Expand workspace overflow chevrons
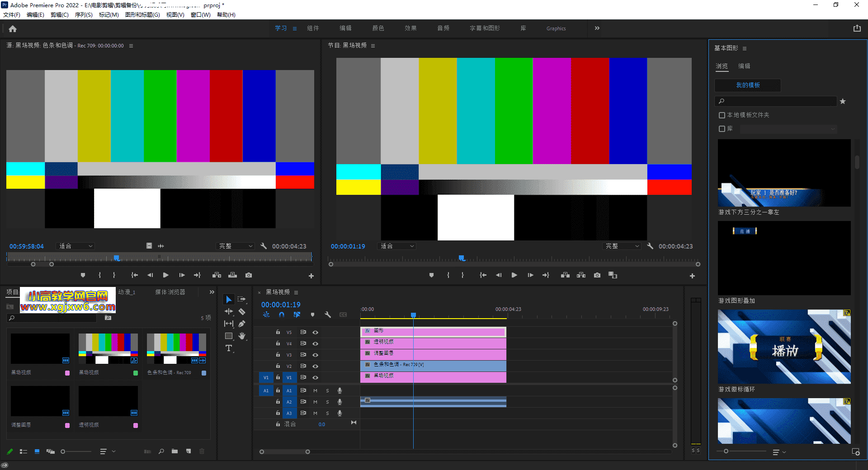The image size is (868, 470). coord(597,28)
